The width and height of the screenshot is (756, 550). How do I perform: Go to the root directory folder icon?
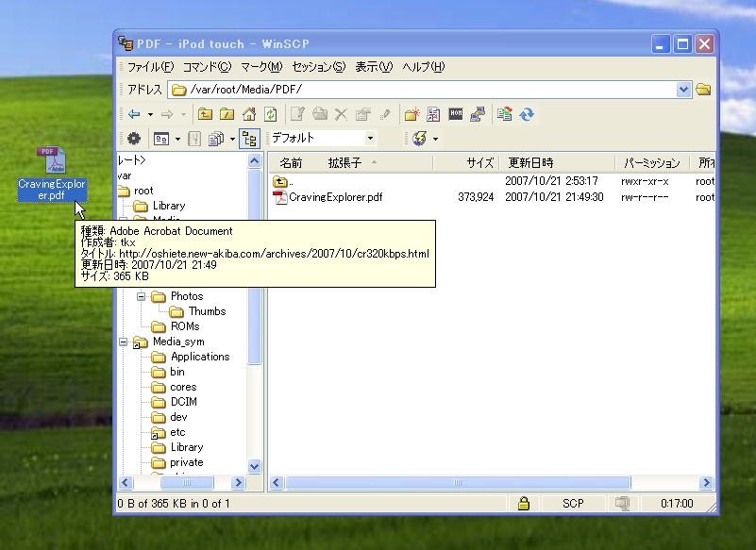227,114
